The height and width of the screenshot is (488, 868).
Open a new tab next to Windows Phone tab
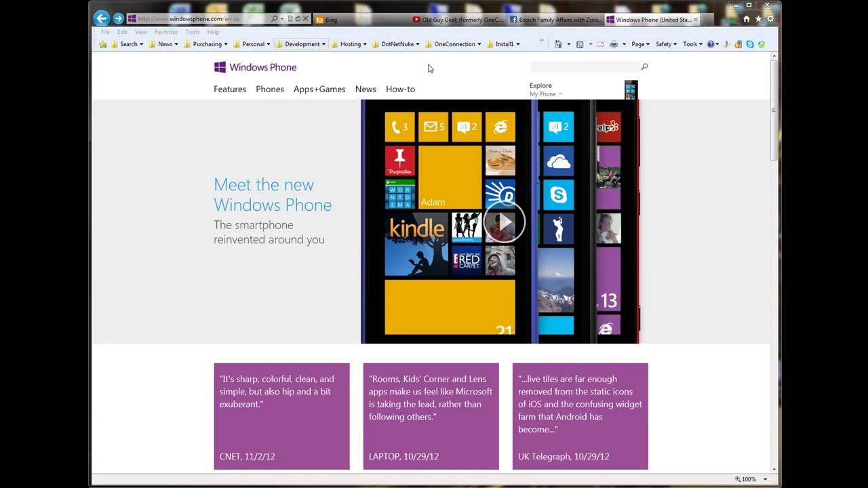point(708,20)
